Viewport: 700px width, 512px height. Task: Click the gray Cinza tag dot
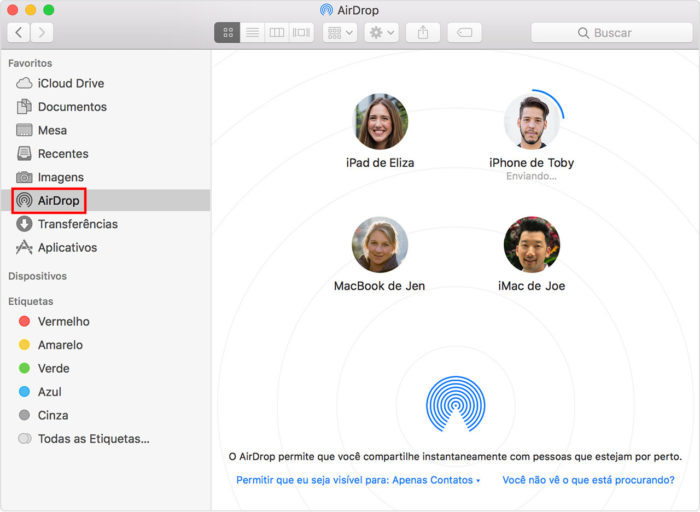point(24,415)
